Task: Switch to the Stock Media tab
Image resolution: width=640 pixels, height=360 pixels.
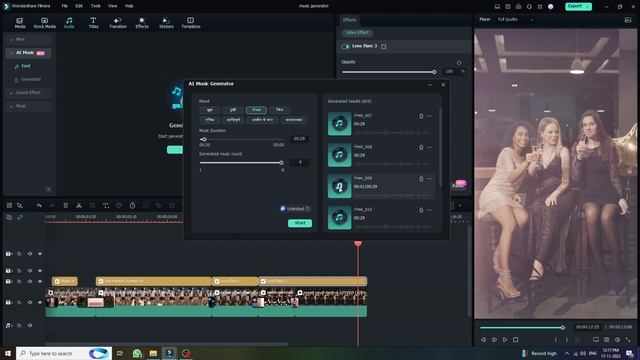Action: 44,23
